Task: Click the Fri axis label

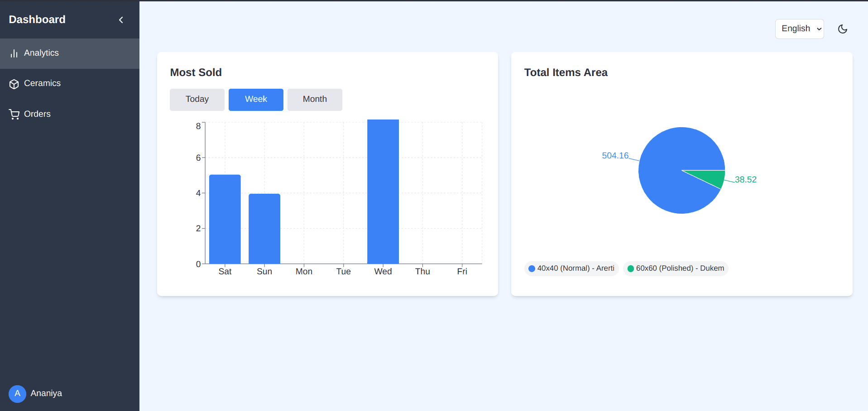Action: pyautogui.click(x=462, y=272)
